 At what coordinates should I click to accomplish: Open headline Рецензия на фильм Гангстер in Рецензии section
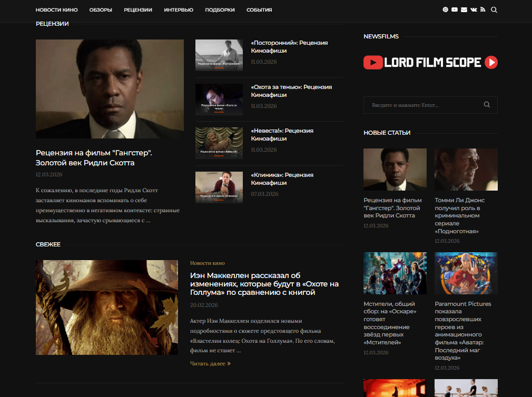coord(94,157)
